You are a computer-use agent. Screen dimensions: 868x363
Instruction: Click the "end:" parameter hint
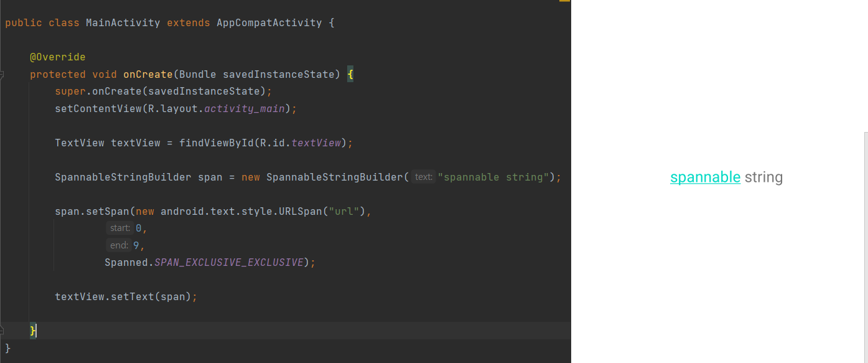pyautogui.click(x=118, y=245)
